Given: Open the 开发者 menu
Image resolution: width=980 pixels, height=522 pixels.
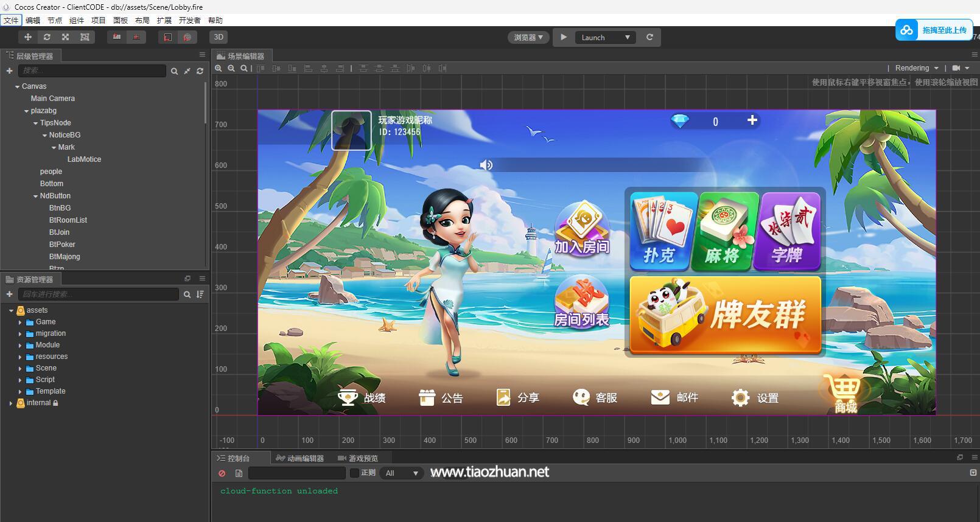Looking at the screenshot, I should click(x=189, y=20).
